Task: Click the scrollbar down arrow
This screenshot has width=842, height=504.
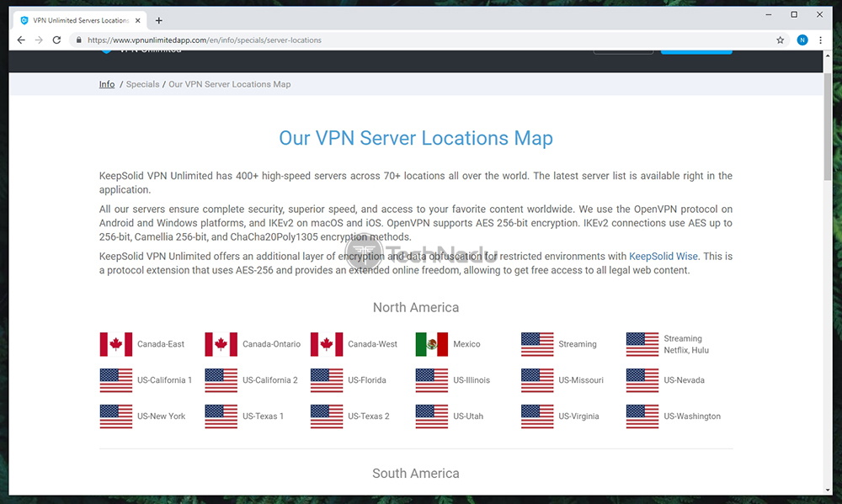Action: point(828,490)
